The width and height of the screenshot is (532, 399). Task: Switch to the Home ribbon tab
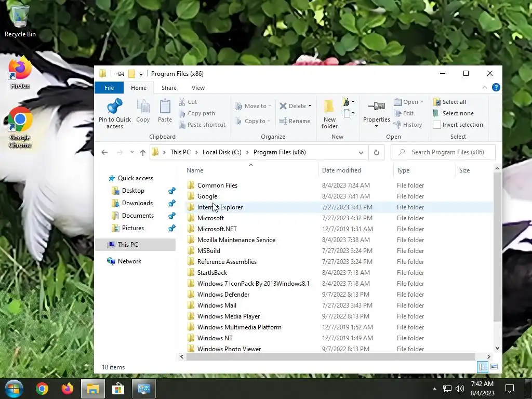[139, 88]
